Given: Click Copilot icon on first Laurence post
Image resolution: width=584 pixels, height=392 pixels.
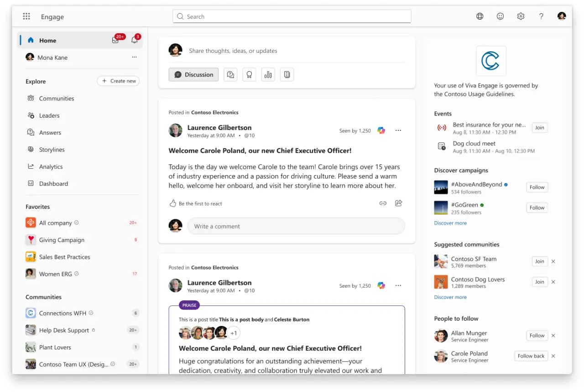Looking at the screenshot, I should tap(381, 131).
